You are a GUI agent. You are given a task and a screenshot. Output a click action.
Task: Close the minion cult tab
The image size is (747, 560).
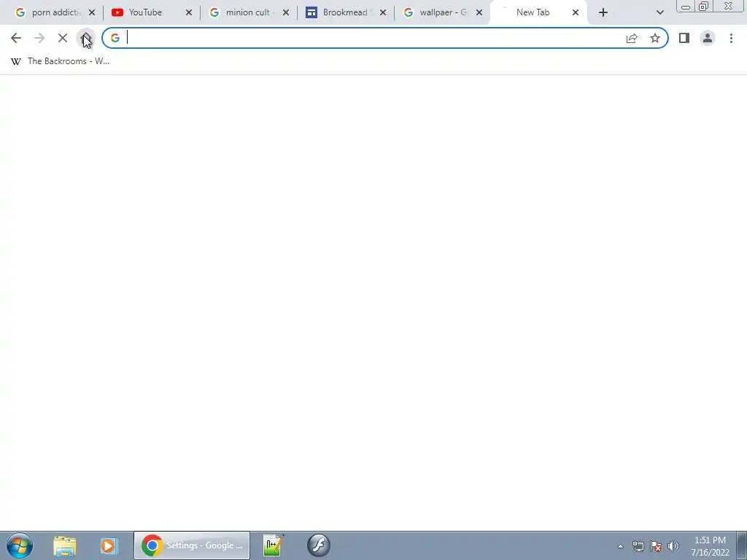pos(286,13)
